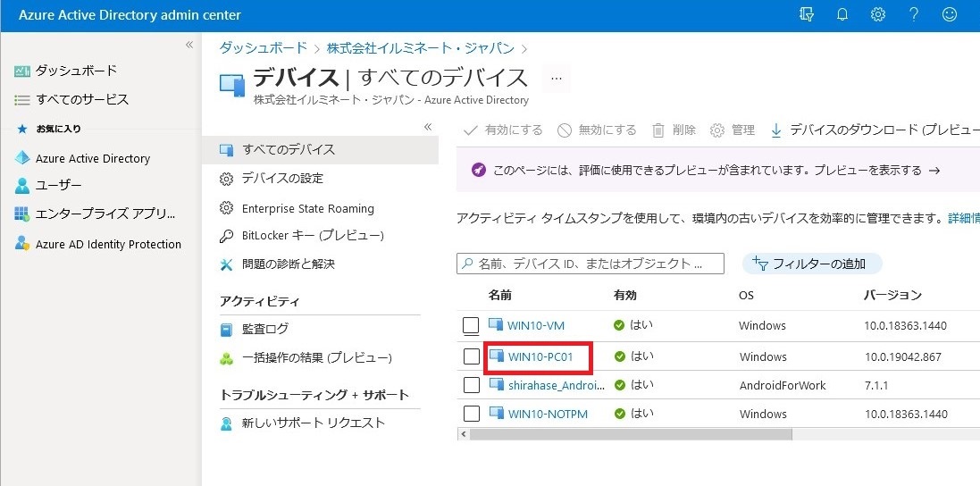Viewport: 980px width, 486px height.
Task: Click the scrollbar left arrow
Action: point(462,434)
